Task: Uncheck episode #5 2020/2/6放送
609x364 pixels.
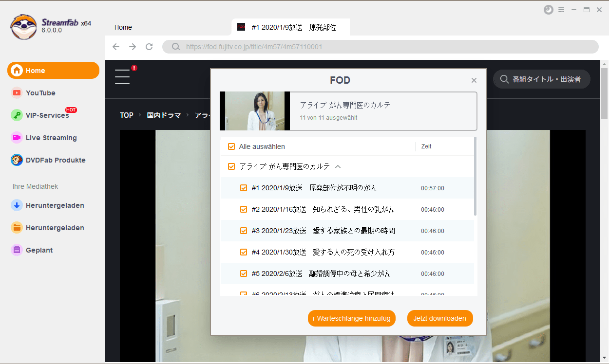Action: point(244,273)
